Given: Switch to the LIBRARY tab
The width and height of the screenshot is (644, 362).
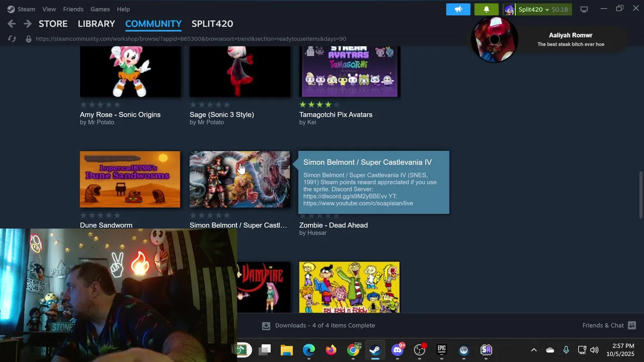Looking at the screenshot, I should (x=97, y=24).
